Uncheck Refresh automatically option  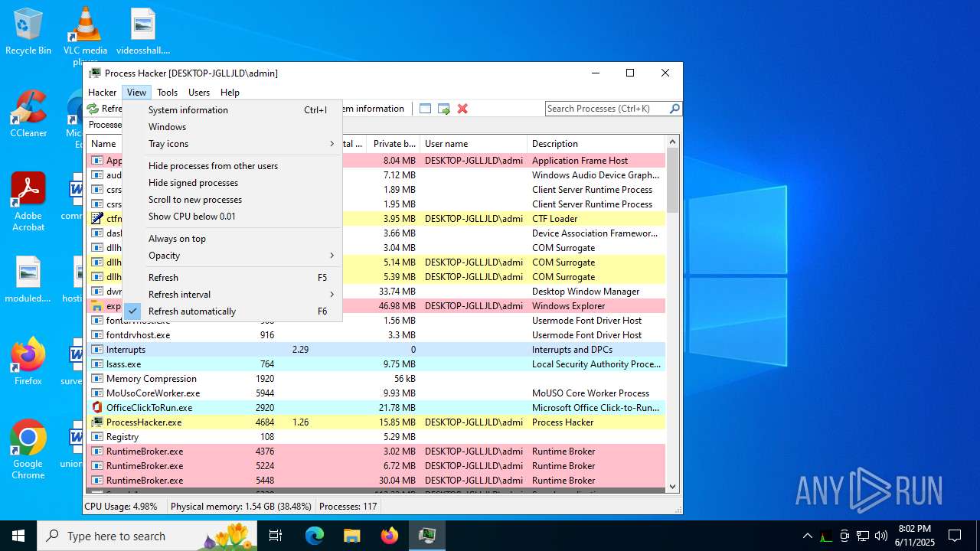[x=232, y=311]
